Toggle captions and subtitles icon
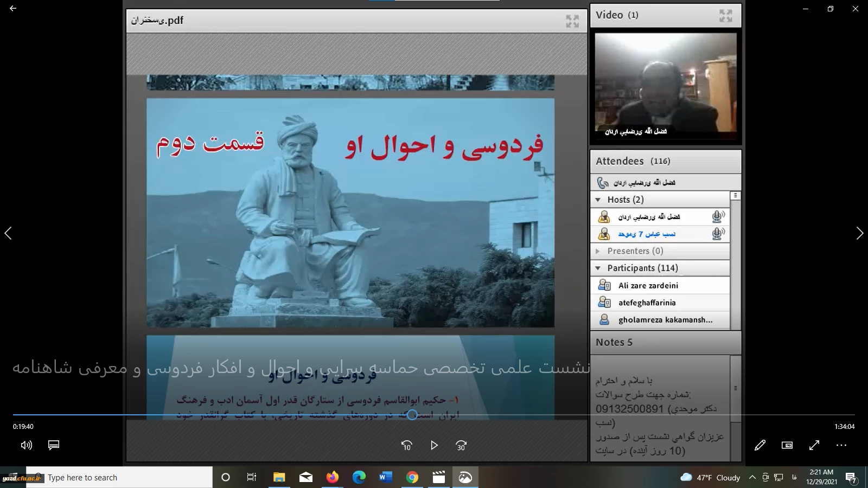This screenshot has height=488, width=868. (54, 445)
